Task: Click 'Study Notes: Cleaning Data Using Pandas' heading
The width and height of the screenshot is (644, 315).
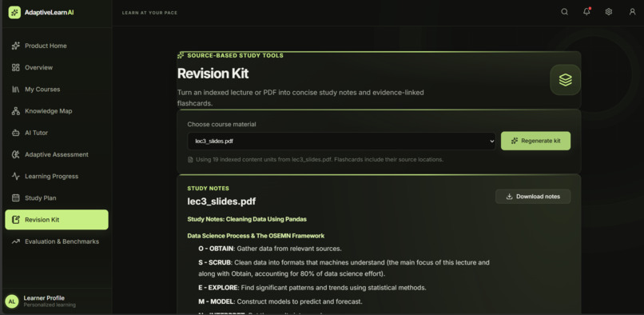Action: [x=247, y=219]
